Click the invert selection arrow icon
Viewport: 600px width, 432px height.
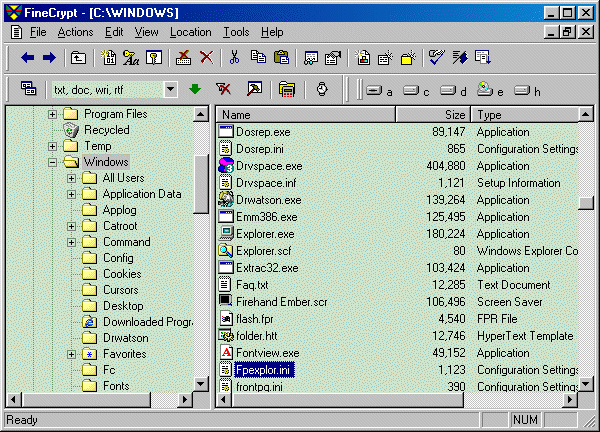(460, 57)
